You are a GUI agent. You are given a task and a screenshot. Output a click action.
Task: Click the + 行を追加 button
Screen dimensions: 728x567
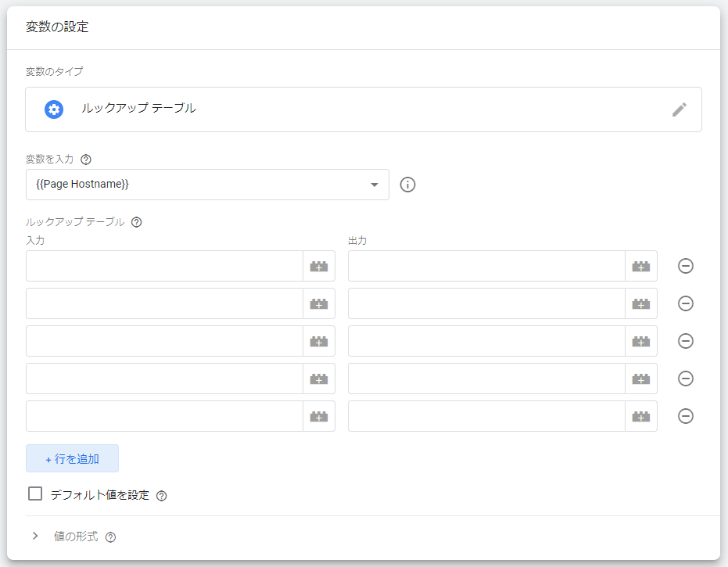pyautogui.click(x=73, y=459)
